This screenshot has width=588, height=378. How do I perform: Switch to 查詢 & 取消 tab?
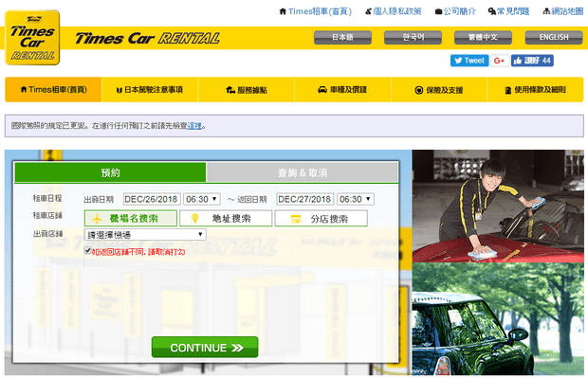tap(303, 172)
